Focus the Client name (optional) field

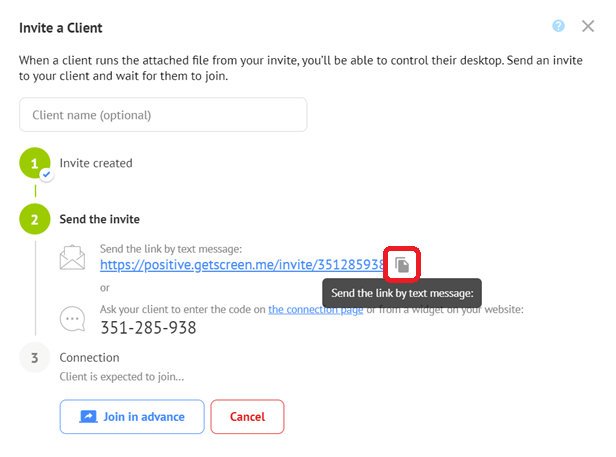tap(163, 115)
